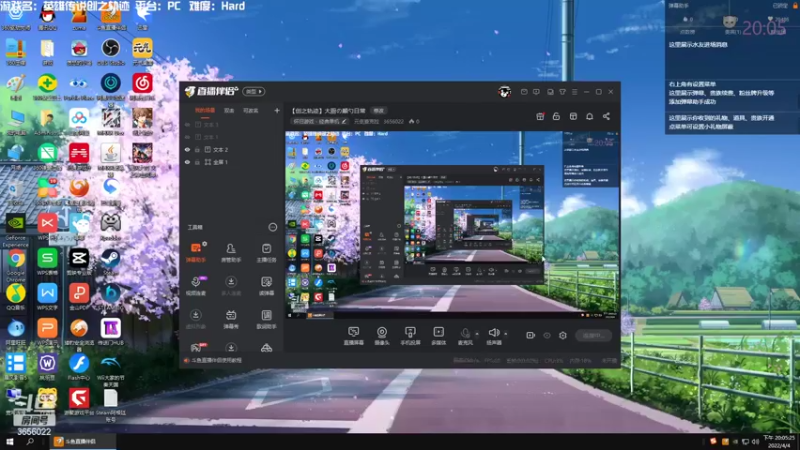Toggle the lock on the 全屏 1 layer
Image resolution: width=800 pixels, height=450 pixels.
click(197, 162)
